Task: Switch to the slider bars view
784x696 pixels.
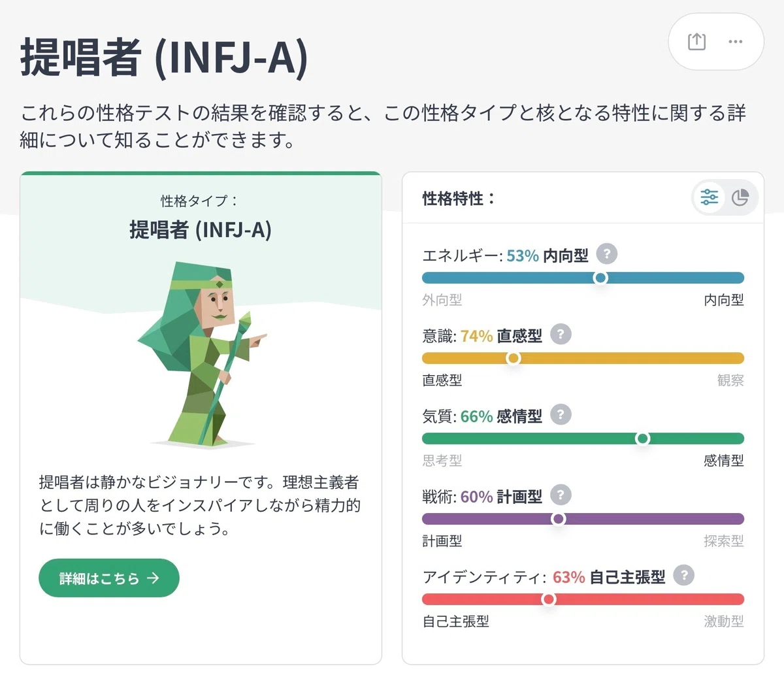Action: click(x=709, y=197)
